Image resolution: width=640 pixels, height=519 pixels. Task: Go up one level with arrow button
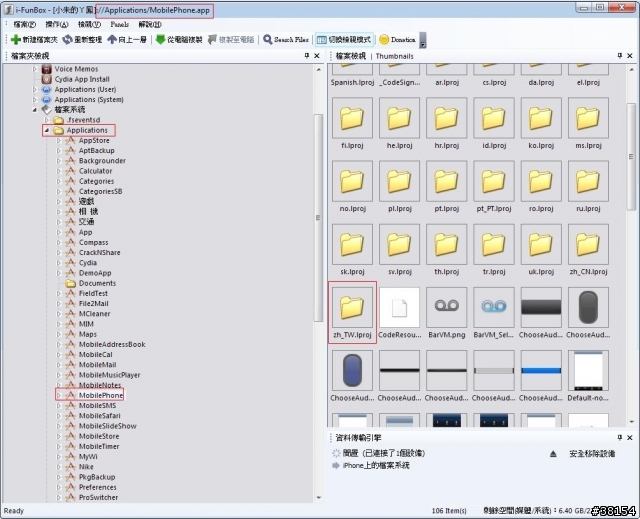pos(127,40)
